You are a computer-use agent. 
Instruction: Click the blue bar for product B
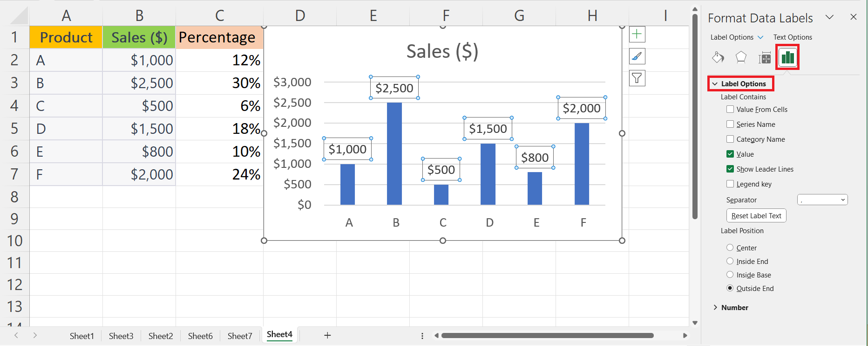pyautogui.click(x=394, y=153)
